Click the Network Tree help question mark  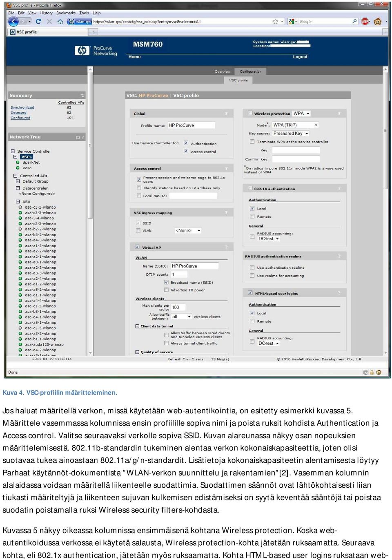coord(83,137)
